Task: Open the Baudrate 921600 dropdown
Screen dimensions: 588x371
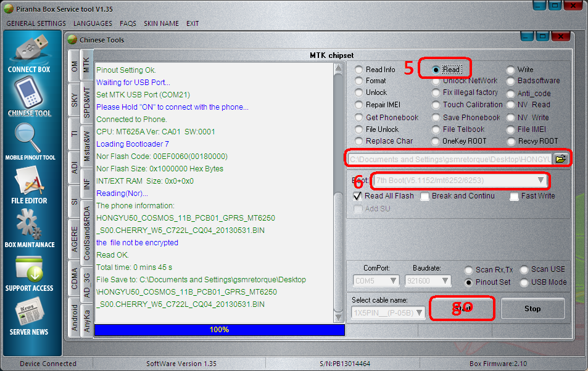Action: pyautogui.click(x=444, y=281)
